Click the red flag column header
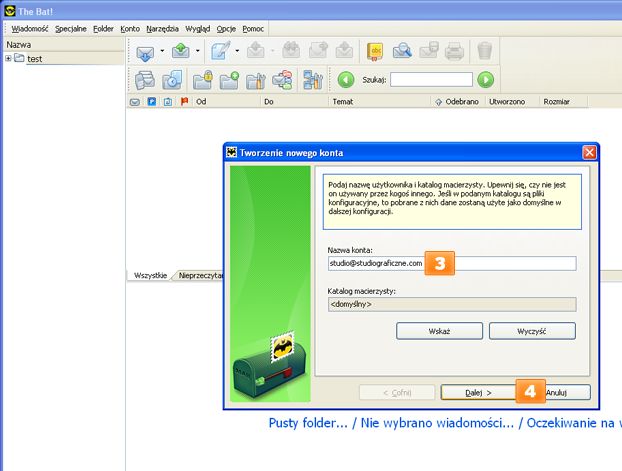 point(184,102)
